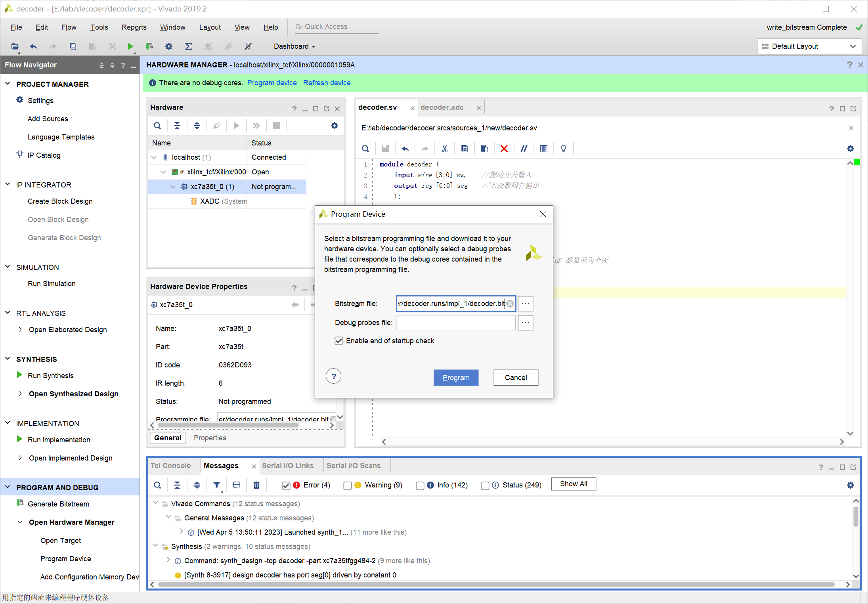Enable the Warning messages checkbox

pyautogui.click(x=348, y=485)
